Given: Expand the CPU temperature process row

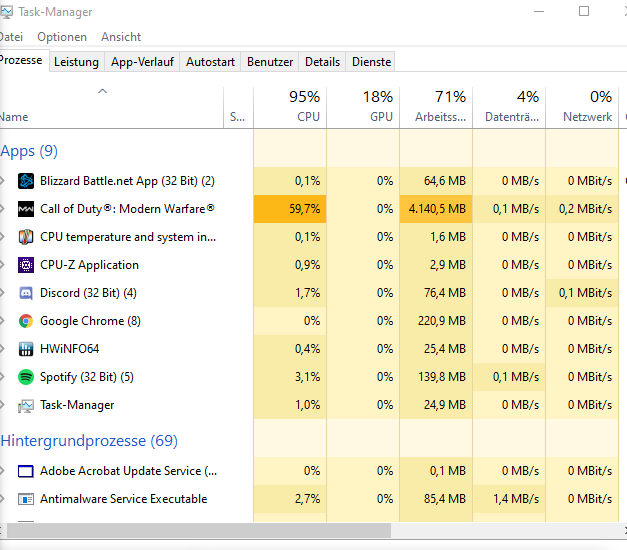Looking at the screenshot, I should (x=2, y=237).
